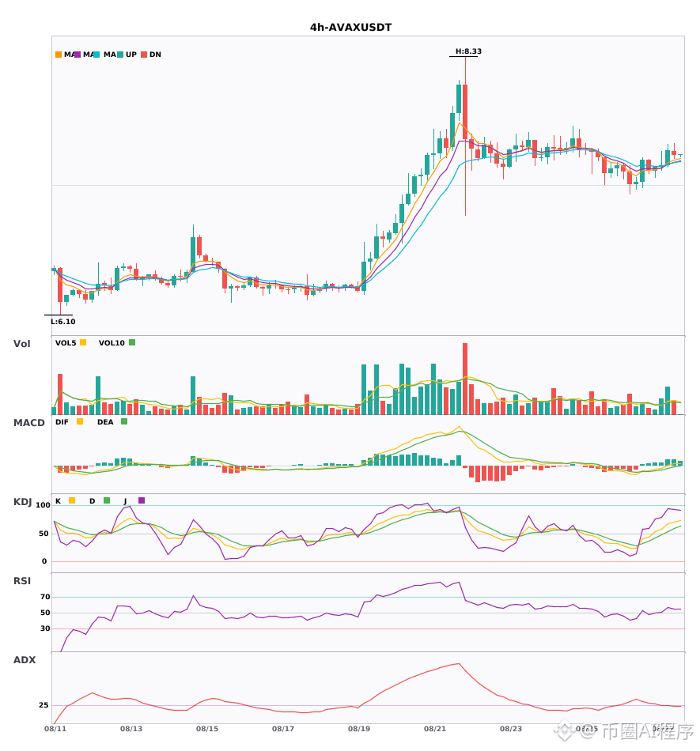Image resolution: width=700 pixels, height=751 pixels.
Task: Click the green DEA swatch
Action: [x=124, y=421]
